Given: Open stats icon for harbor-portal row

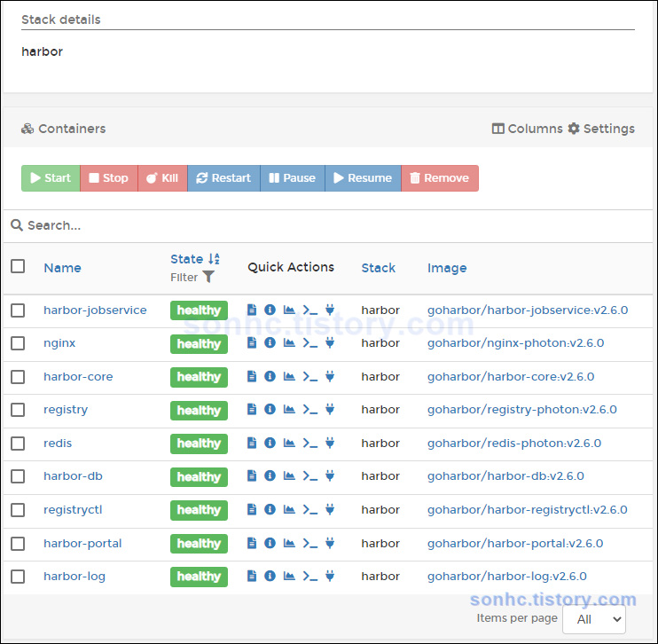Looking at the screenshot, I should pyautogui.click(x=289, y=543).
